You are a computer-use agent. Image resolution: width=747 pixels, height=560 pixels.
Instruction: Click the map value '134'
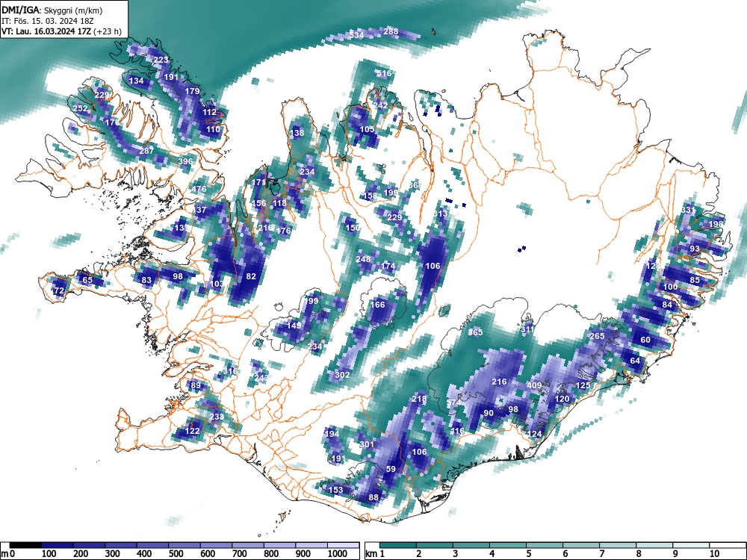pyautogui.click(x=136, y=81)
